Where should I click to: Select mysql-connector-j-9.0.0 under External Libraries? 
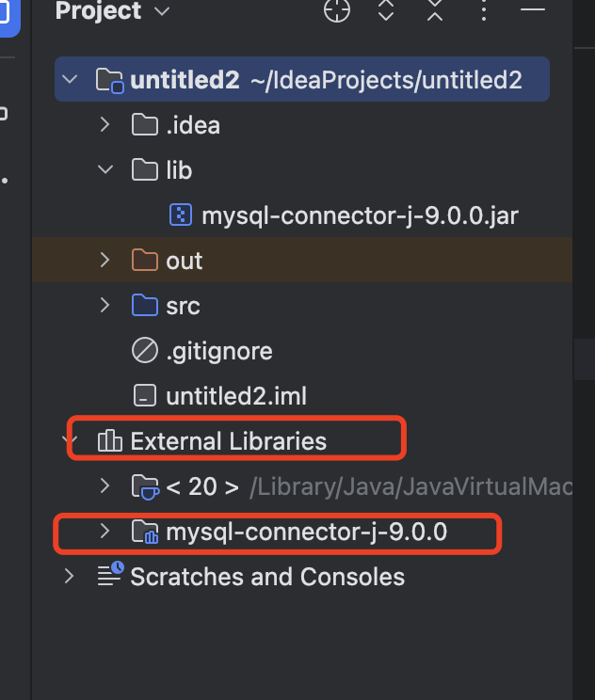click(306, 533)
